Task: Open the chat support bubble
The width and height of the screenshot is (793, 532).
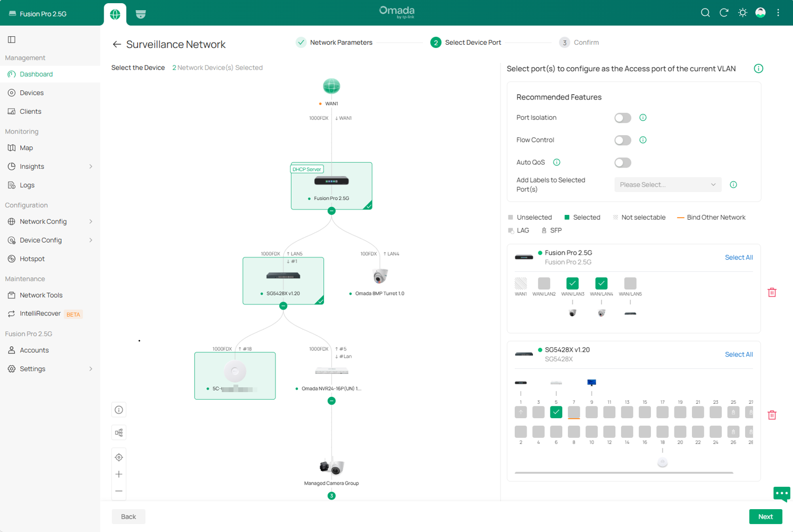Action: (x=781, y=494)
